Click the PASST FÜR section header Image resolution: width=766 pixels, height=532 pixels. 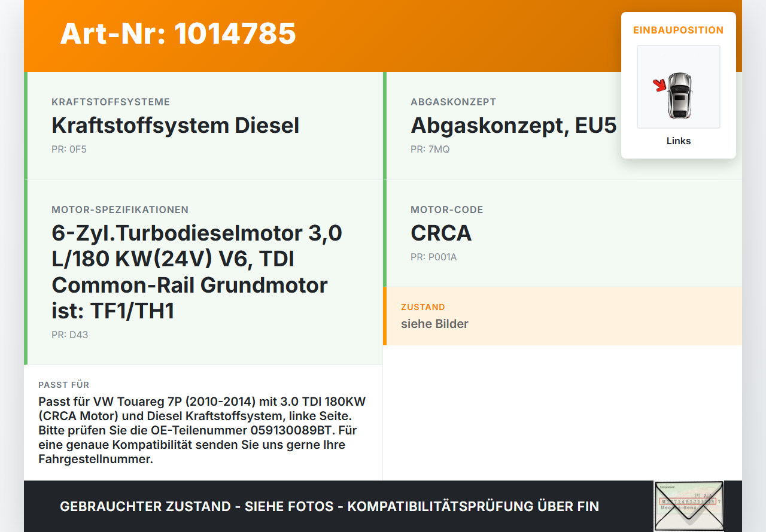(63, 385)
